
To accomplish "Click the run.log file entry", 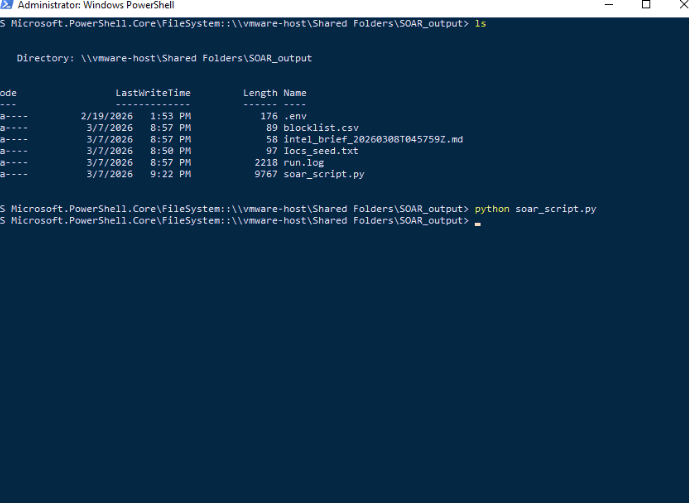I will tap(303, 162).
